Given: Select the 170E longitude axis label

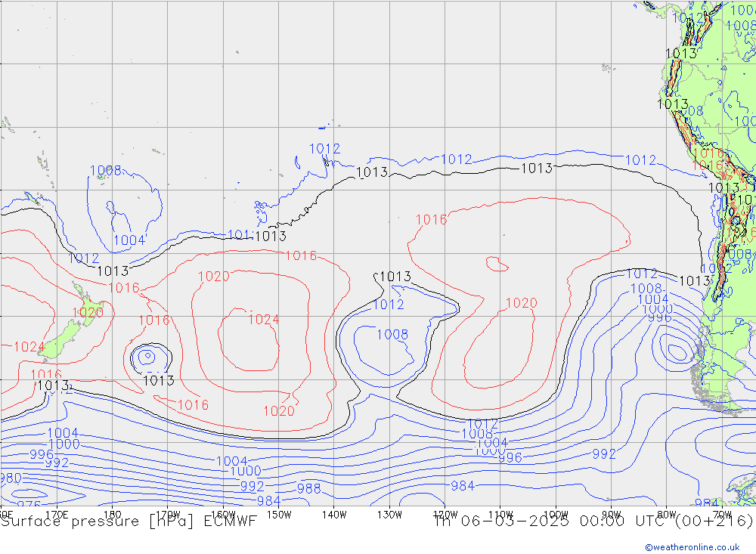Looking at the screenshot, I should point(57,515).
